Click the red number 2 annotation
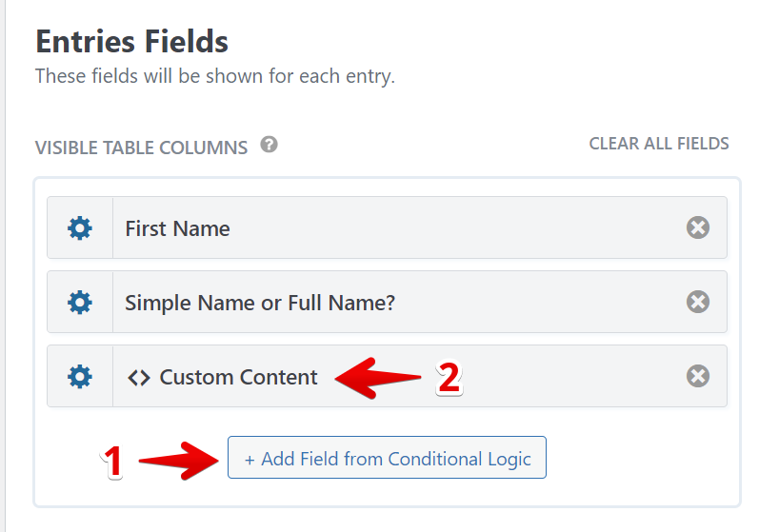Screen dimensions: 759x532 point(449,378)
